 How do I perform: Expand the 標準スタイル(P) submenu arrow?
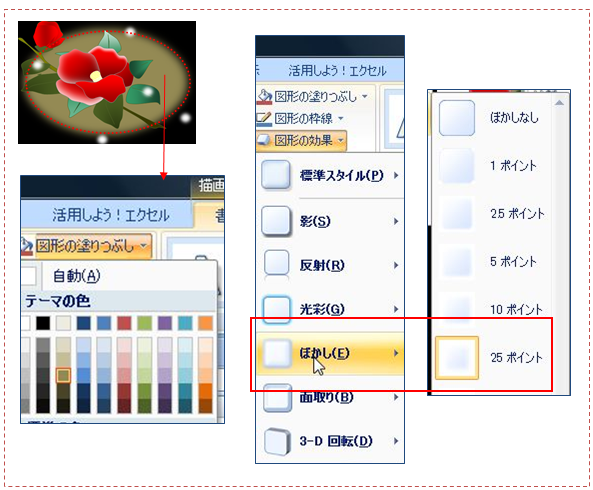click(396, 175)
